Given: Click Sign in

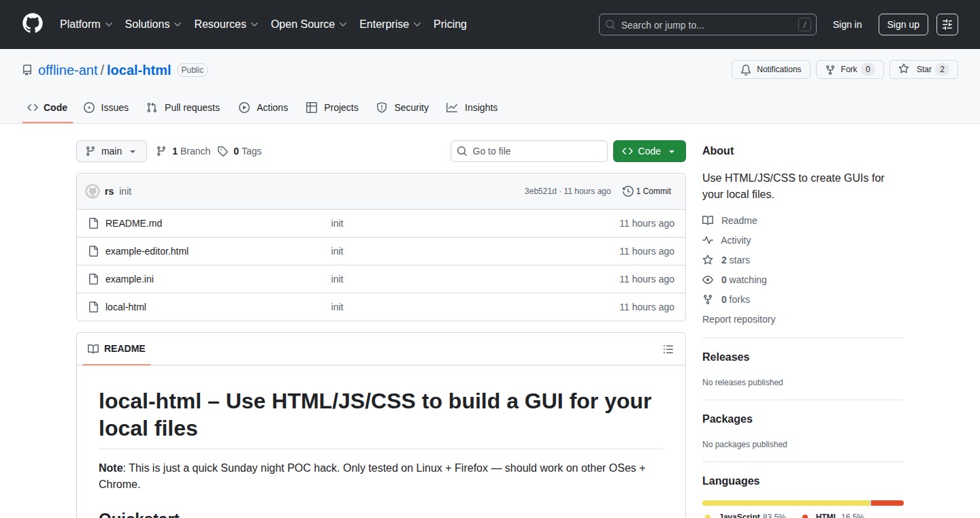Looking at the screenshot, I should (x=847, y=25).
